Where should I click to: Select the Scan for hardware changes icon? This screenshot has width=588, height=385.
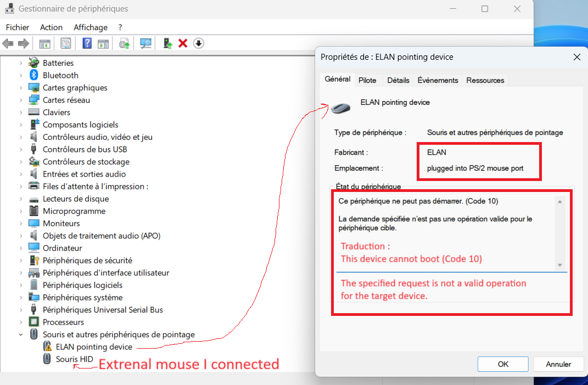pos(145,43)
